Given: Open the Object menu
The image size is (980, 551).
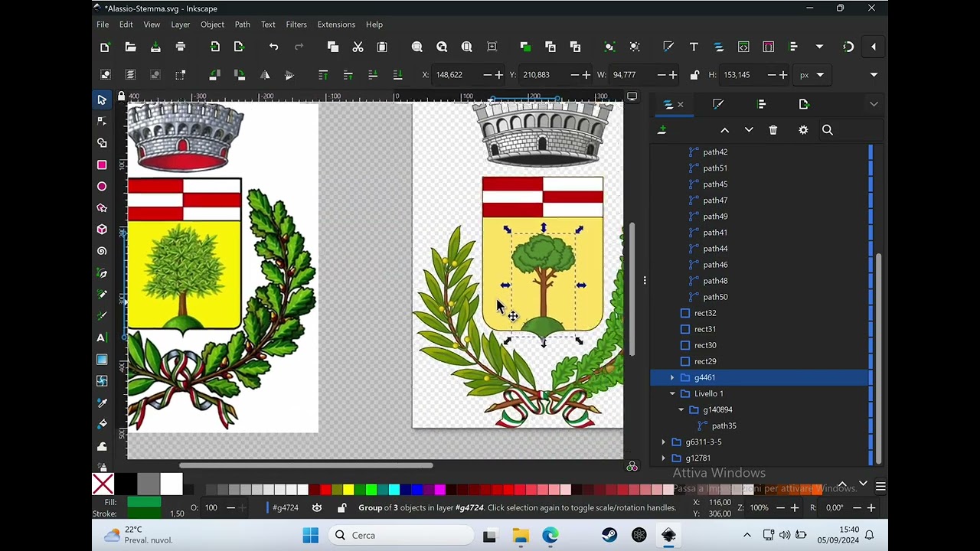Looking at the screenshot, I should tap(212, 24).
